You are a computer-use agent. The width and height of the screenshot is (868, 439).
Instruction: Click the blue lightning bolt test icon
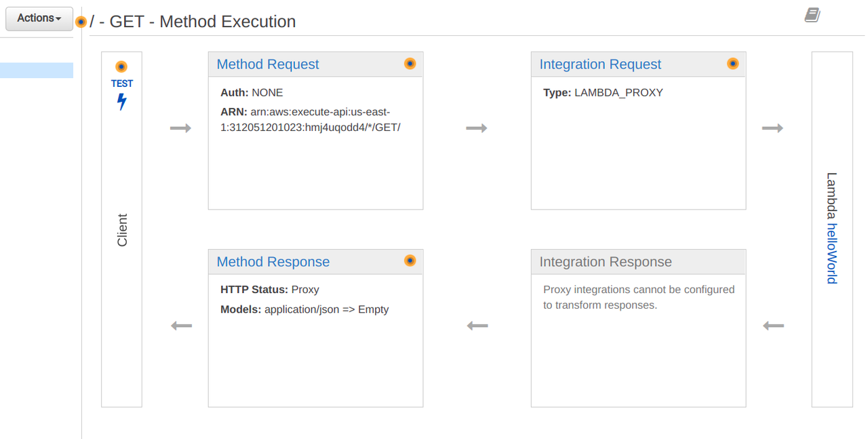tap(122, 102)
